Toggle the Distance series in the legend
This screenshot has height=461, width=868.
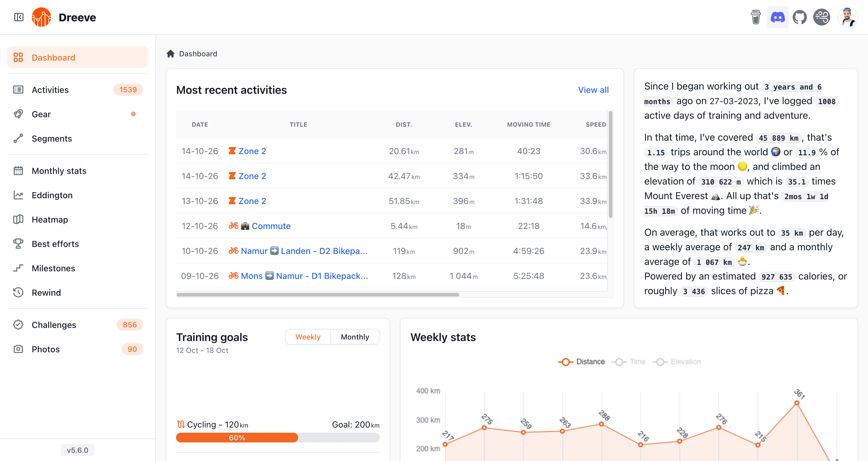click(582, 362)
